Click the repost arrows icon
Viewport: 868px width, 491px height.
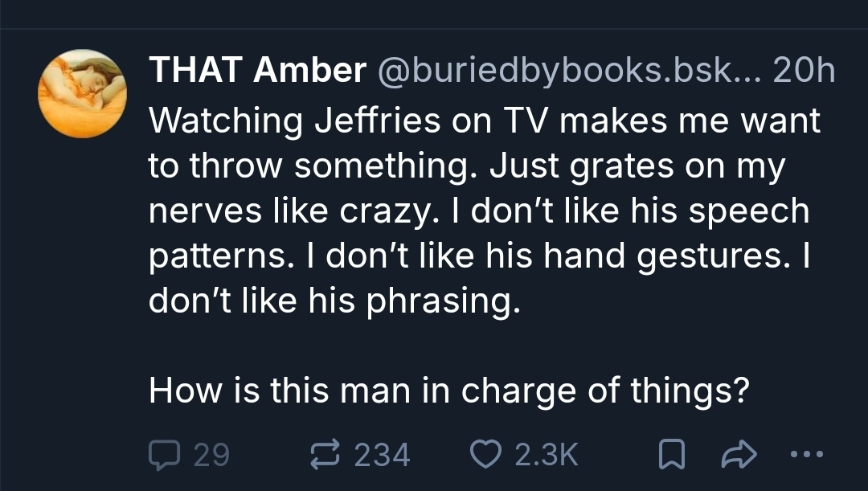(x=325, y=455)
